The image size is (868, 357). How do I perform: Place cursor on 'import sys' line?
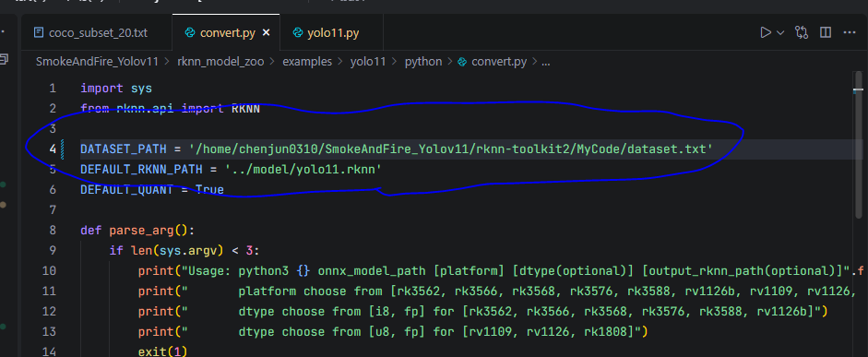[116, 88]
